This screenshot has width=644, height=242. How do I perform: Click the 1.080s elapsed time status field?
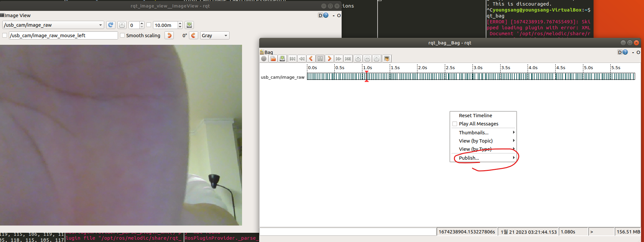pos(574,232)
